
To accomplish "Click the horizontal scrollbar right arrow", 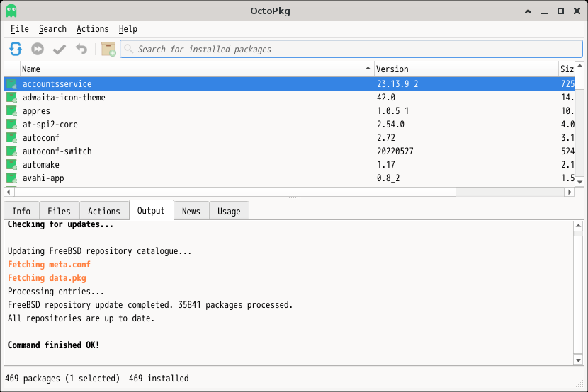I will (x=570, y=192).
